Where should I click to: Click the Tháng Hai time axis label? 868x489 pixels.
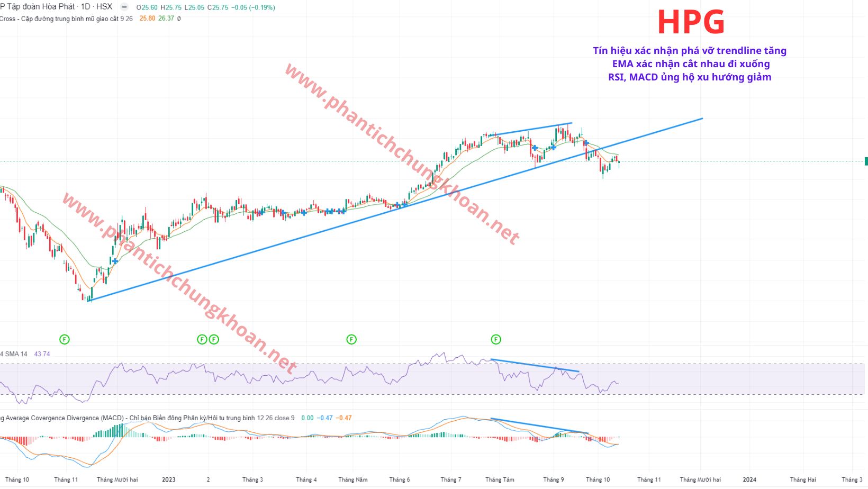803,479
